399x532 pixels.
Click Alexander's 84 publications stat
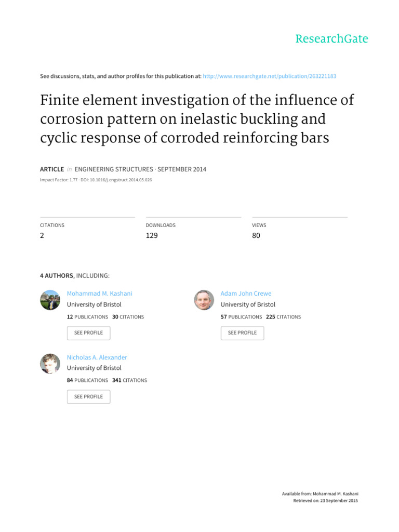87,380
